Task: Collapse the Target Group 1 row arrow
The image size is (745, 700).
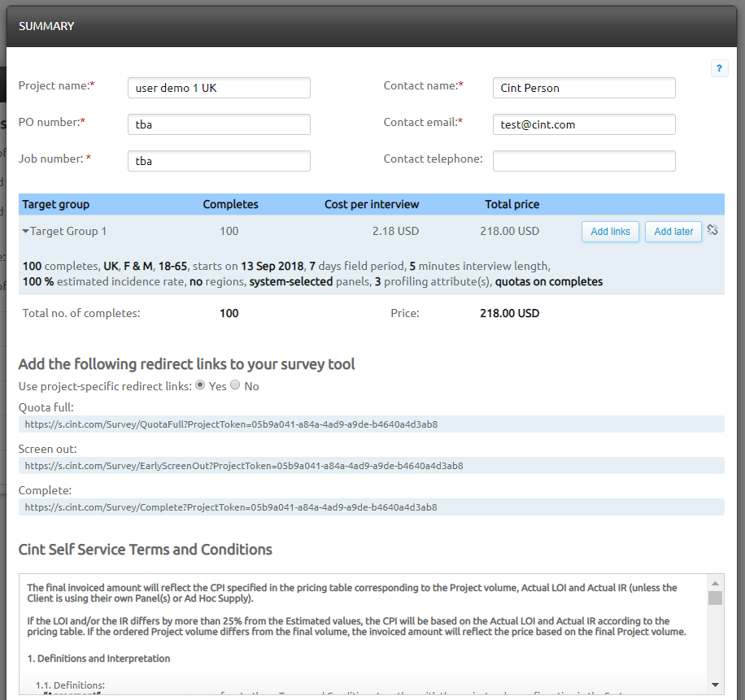Action: coord(26,232)
